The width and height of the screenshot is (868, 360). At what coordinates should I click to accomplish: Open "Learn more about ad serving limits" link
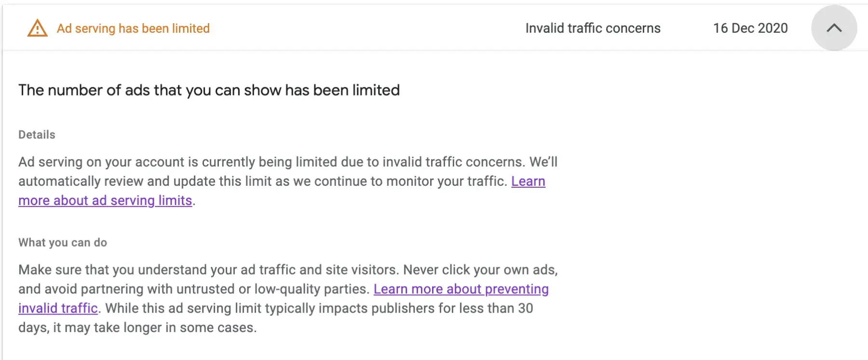[x=528, y=181]
